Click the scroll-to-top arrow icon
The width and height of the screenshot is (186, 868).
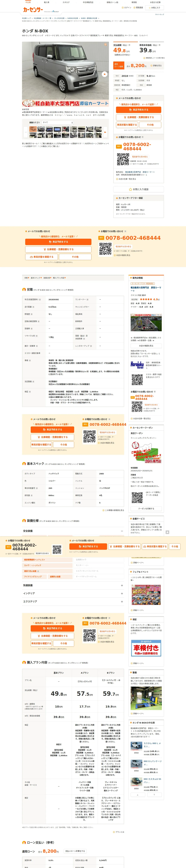tap(167, 532)
